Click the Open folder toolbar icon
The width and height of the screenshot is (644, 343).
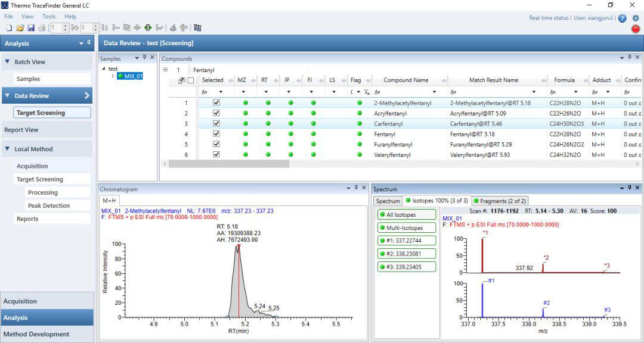[x=20, y=28]
